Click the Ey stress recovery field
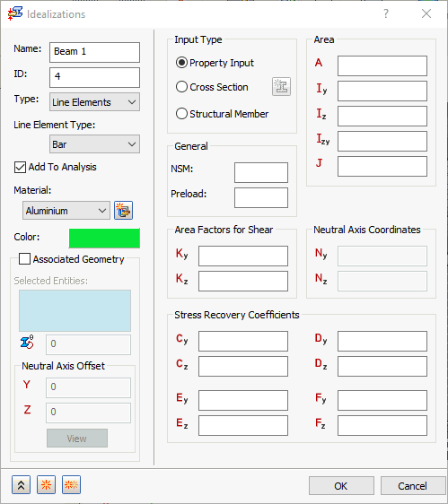448x504 pixels. (243, 400)
